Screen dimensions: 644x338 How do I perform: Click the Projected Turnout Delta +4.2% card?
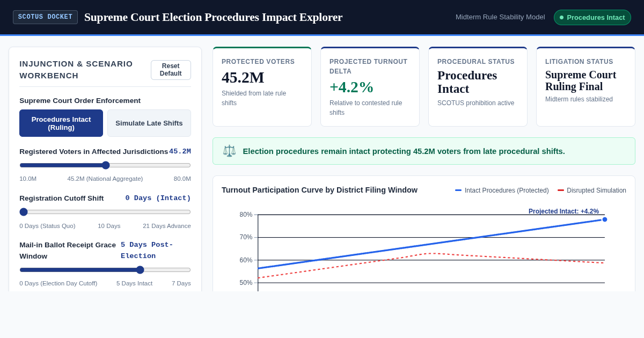click(x=370, y=87)
